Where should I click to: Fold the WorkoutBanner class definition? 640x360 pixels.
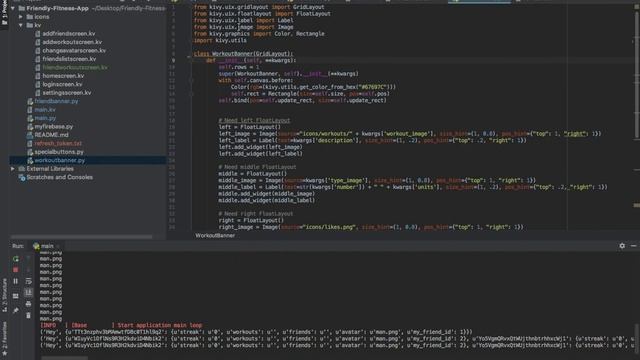point(189,57)
